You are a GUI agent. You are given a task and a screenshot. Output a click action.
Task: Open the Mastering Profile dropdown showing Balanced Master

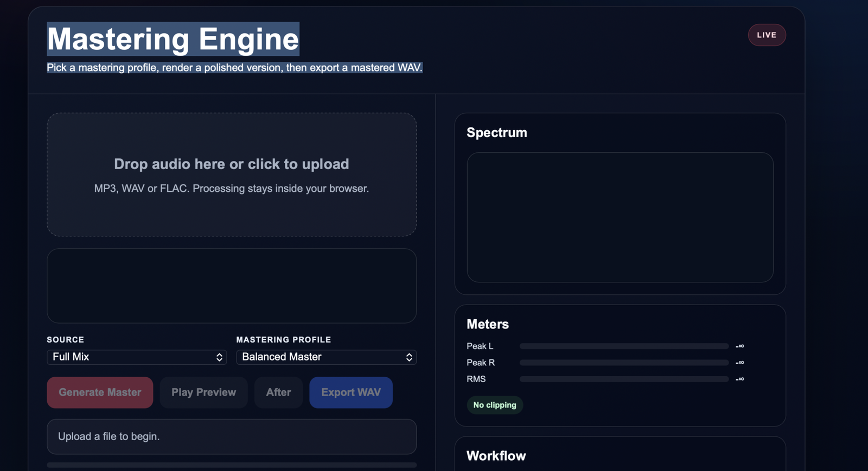326,357
